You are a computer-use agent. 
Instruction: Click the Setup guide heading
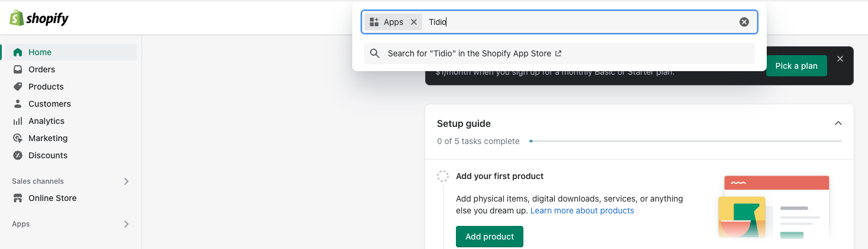(464, 123)
